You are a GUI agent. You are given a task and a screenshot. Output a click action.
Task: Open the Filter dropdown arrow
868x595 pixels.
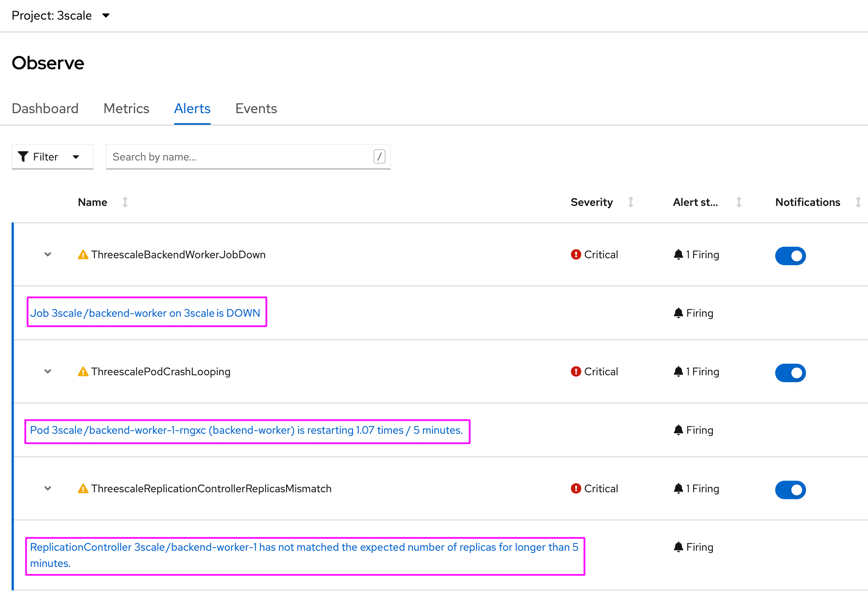click(76, 157)
